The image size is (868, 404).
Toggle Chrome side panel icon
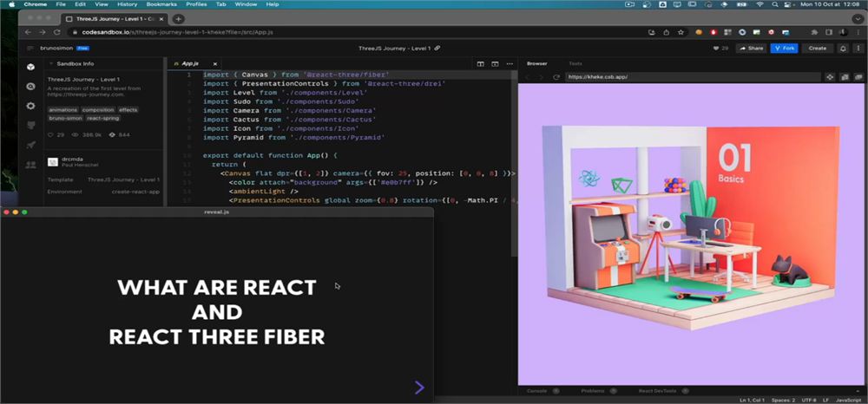click(829, 32)
